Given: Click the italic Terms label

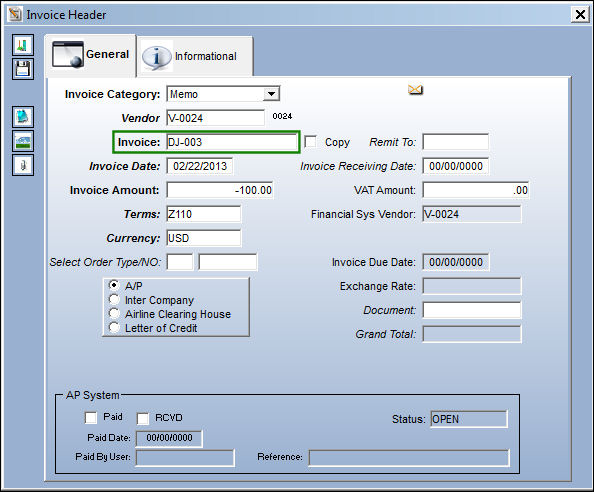Looking at the screenshot, I should pyautogui.click(x=142, y=214).
